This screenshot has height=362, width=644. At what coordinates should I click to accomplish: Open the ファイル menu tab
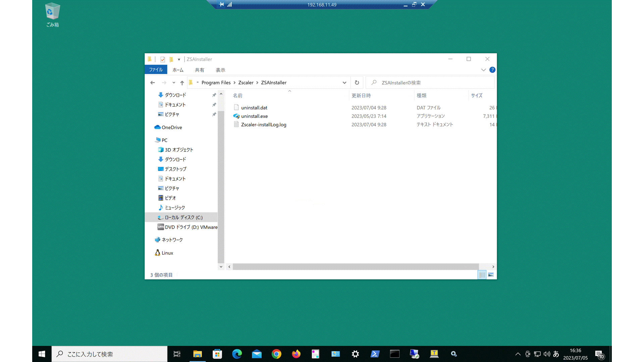coord(156,70)
